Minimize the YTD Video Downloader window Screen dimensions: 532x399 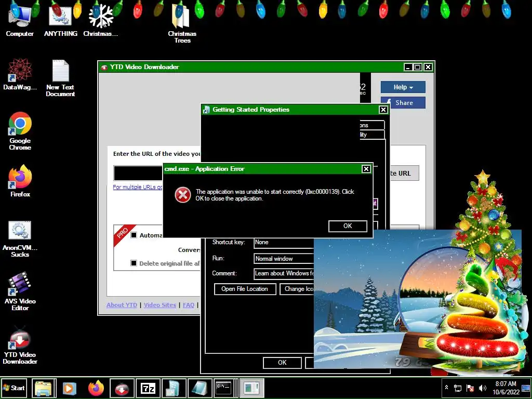pos(408,67)
